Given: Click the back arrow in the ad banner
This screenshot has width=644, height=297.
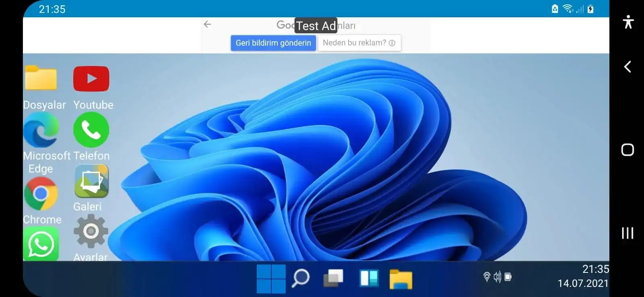Looking at the screenshot, I should click(x=207, y=24).
